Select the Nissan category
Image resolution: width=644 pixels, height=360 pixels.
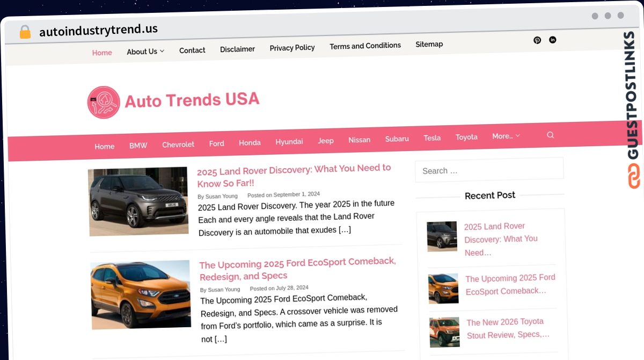tap(359, 140)
